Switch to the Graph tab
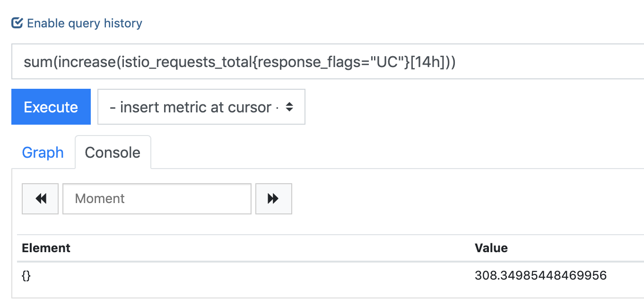 (x=43, y=153)
